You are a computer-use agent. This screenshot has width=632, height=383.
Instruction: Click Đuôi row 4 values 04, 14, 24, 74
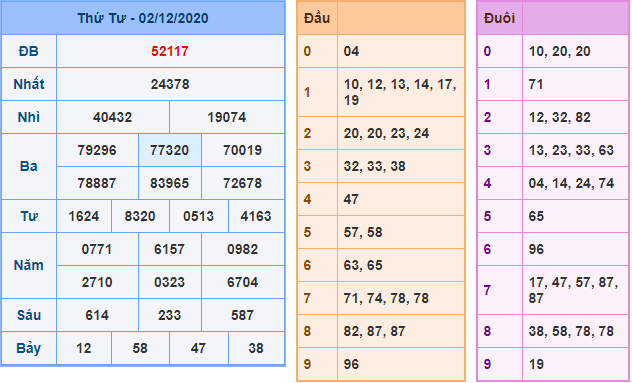point(572,183)
